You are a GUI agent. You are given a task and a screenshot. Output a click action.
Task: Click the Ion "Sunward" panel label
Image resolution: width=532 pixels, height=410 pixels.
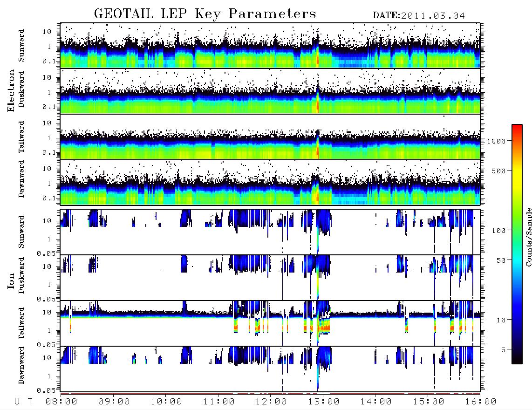coord(21,232)
